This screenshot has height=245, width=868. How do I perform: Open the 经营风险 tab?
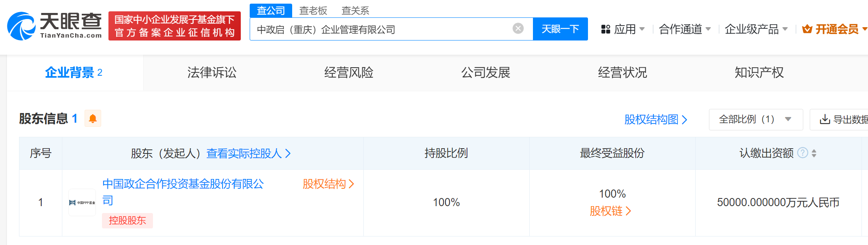pos(348,72)
